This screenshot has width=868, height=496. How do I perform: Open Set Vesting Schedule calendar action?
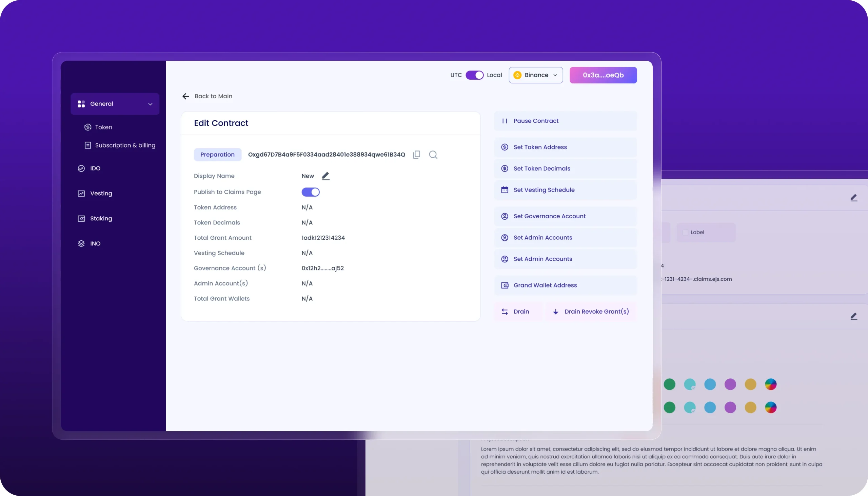544,190
